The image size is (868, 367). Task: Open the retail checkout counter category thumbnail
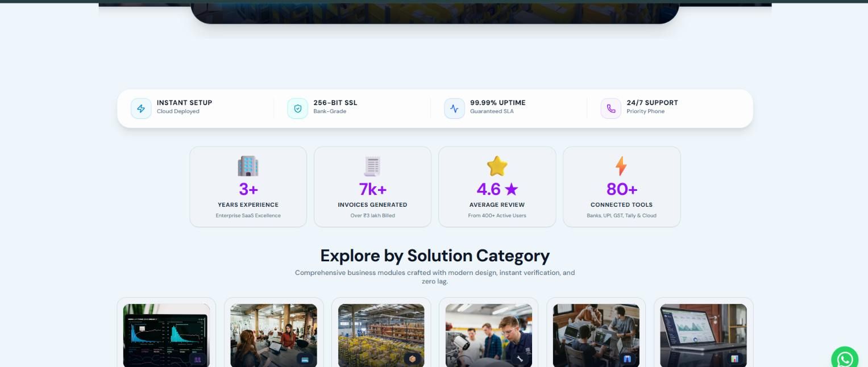coord(273,335)
